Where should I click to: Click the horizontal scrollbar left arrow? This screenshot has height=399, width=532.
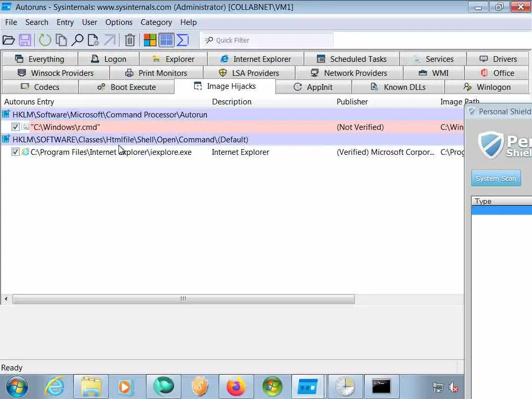click(x=6, y=299)
